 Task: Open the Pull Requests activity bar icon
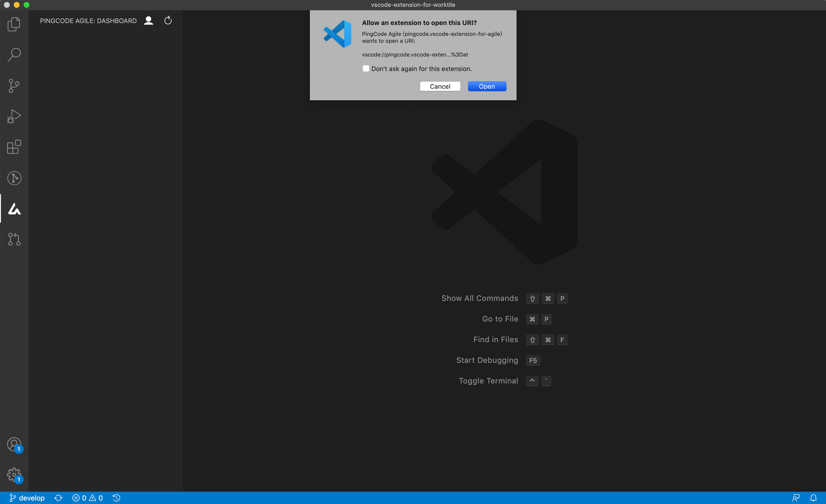[14, 239]
